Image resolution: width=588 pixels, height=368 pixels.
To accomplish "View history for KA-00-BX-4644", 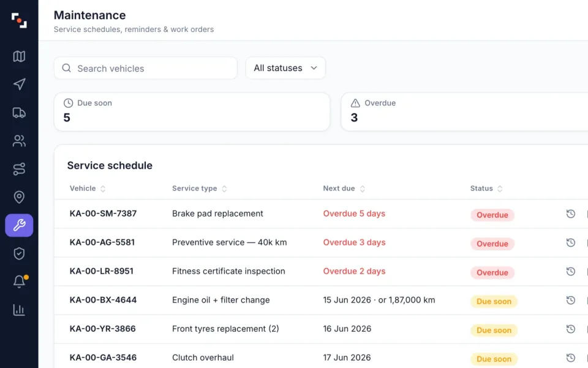I will 570,300.
